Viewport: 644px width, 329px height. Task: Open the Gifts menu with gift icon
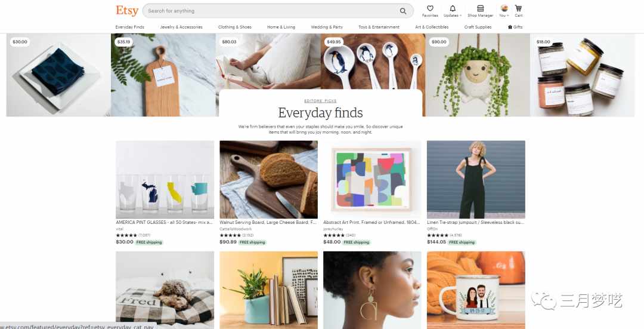[515, 27]
